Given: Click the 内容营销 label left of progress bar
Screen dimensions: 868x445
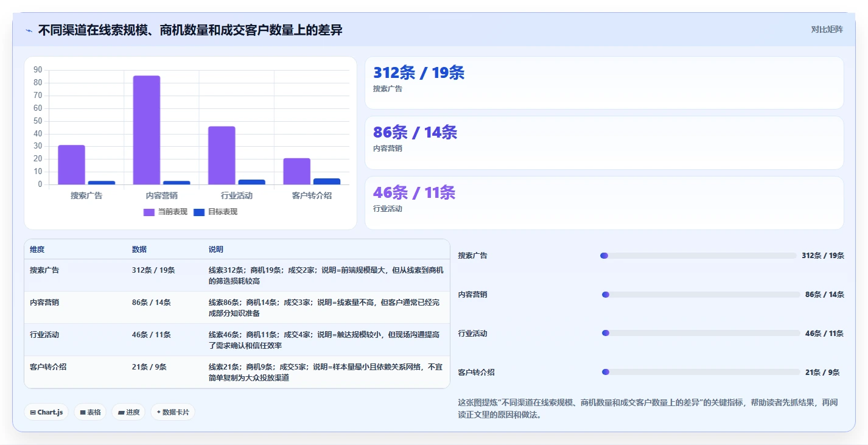Looking at the screenshot, I should pos(472,295).
